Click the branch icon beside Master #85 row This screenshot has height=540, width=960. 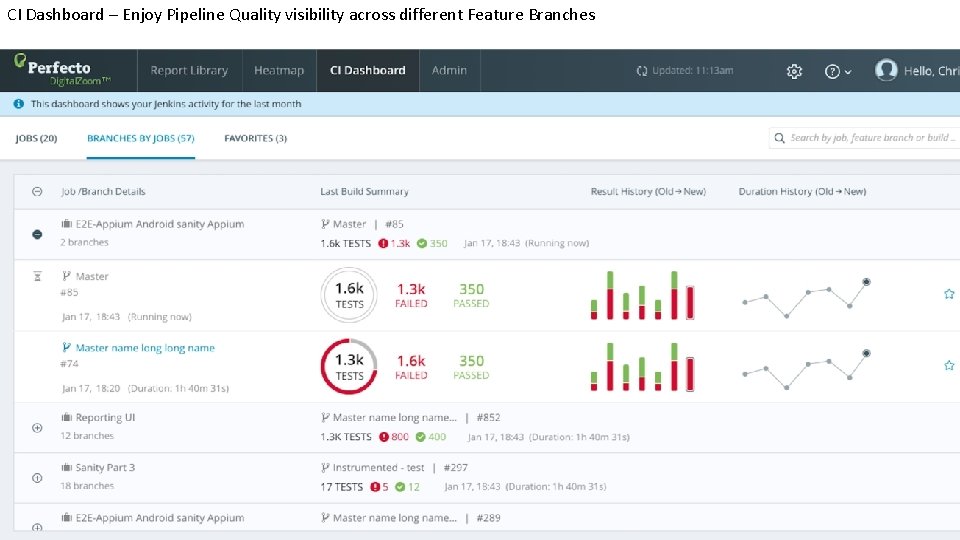[x=66, y=276]
